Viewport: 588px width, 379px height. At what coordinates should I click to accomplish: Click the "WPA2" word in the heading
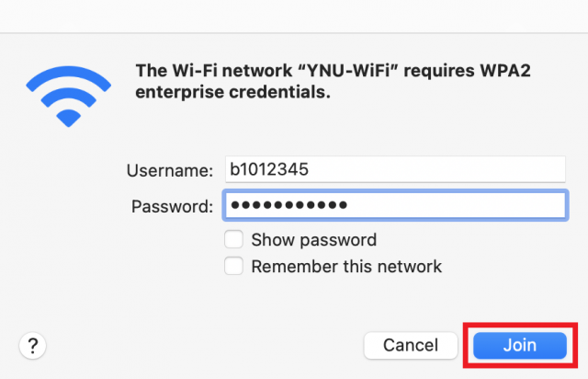[505, 71]
